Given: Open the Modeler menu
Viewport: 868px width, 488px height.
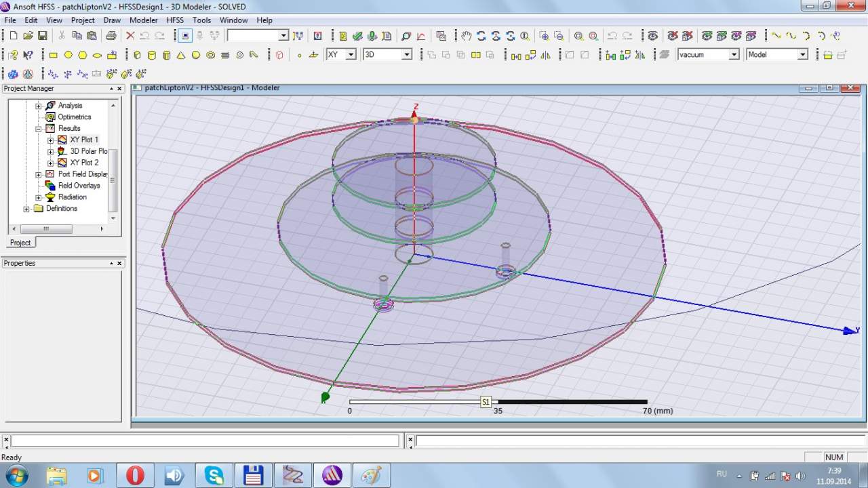Looking at the screenshot, I should click(x=143, y=20).
